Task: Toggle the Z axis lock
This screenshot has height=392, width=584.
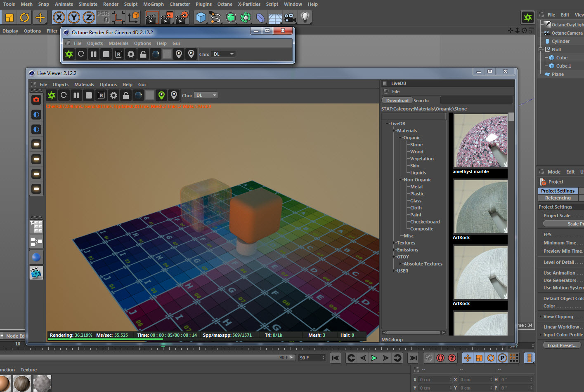Action: [89, 17]
